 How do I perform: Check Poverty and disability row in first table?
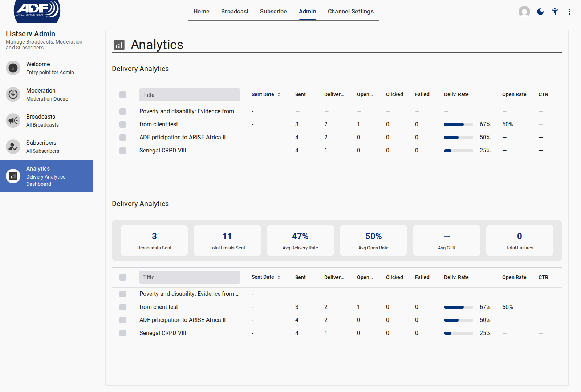coord(123,111)
